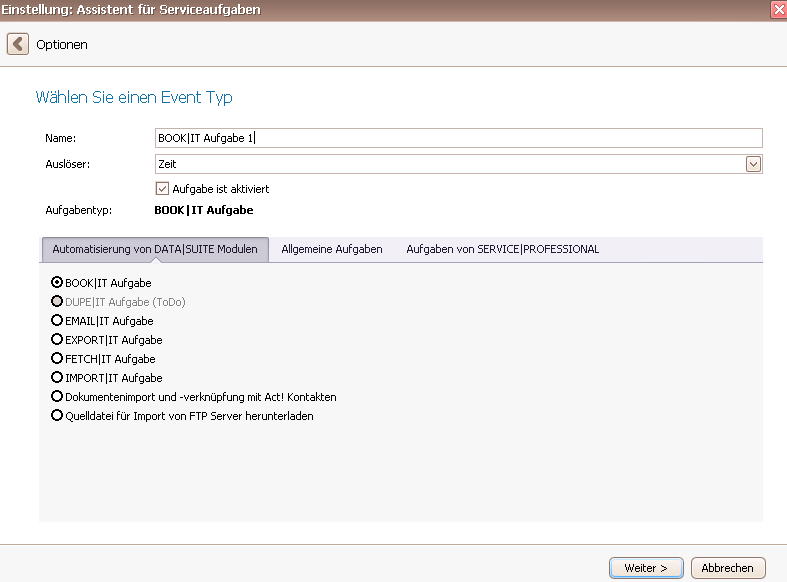This screenshot has height=582, width=787.
Task: Open the Aufgaben von SERVICE|PROFESSIONAL tab
Action: (x=502, y=249)
